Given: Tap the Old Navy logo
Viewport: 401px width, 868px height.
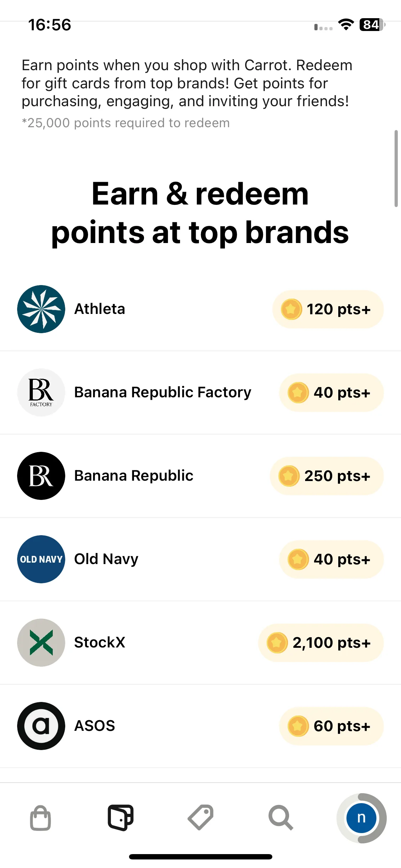Looking at the screenshot, I should [x=41, y=559].
